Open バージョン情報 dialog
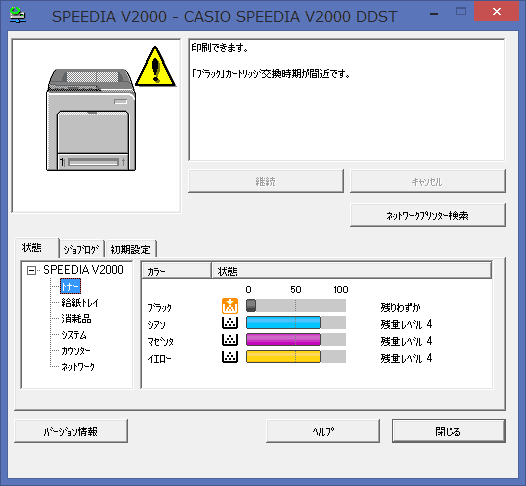Screen dimensions: 526x486 71,431
